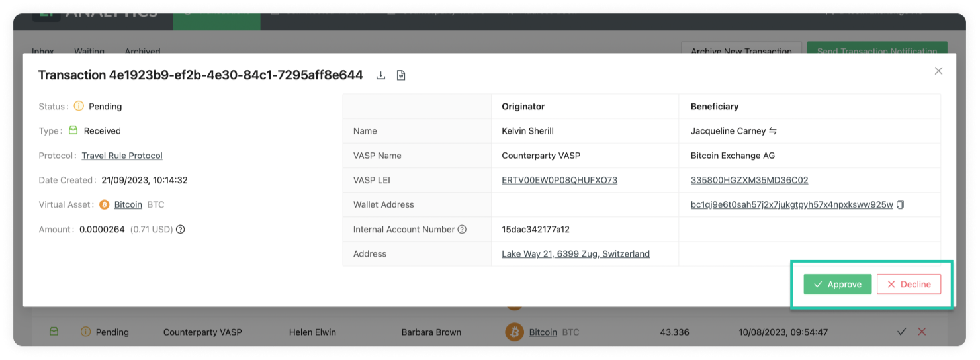Screen dimensions: 980x360
Task: Open the Bitcoin virtual asset link
Action: 128,205
